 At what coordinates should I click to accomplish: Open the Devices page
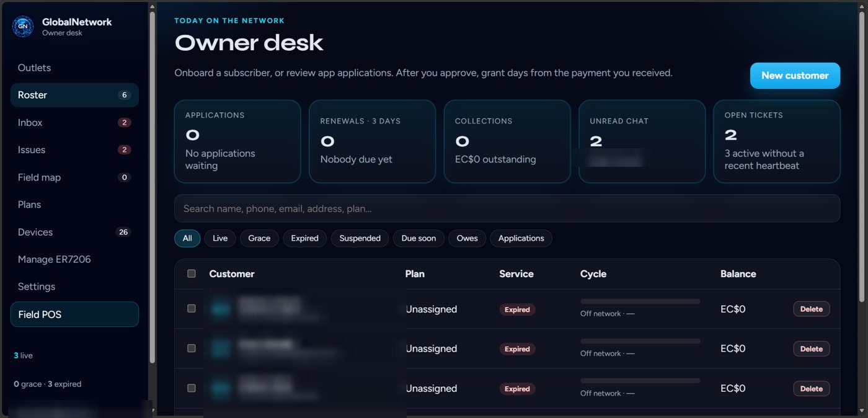pyautogui.click(x=74, y=232)
